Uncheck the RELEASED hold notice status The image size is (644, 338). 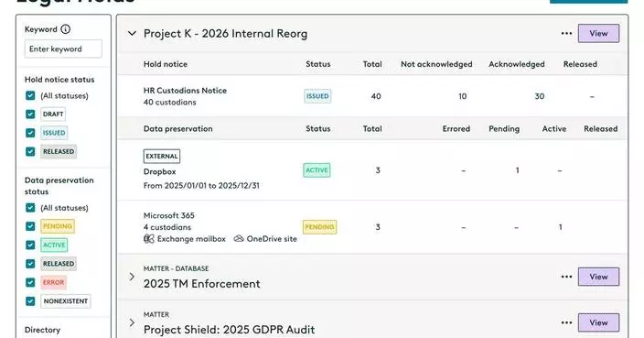pos(30,151)
